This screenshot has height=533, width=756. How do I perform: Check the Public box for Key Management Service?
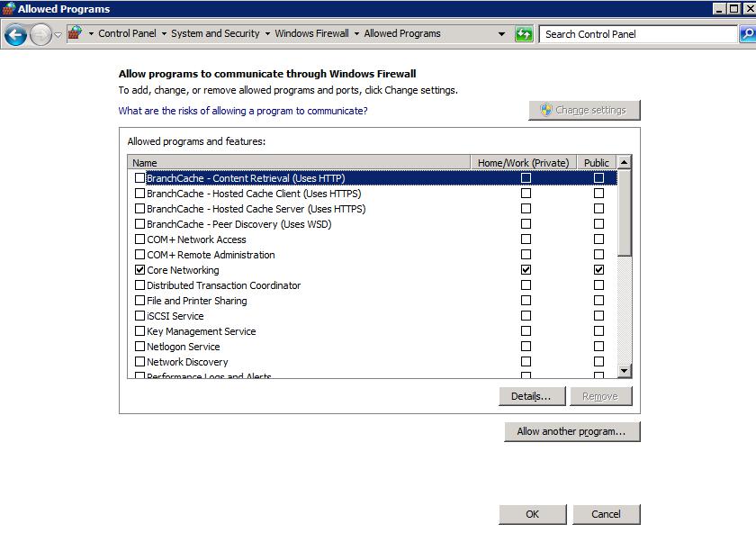[598, 331]
